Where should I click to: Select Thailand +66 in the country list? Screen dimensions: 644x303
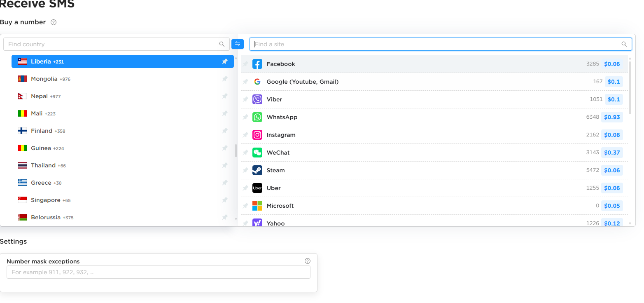click(x=123, y=165)
